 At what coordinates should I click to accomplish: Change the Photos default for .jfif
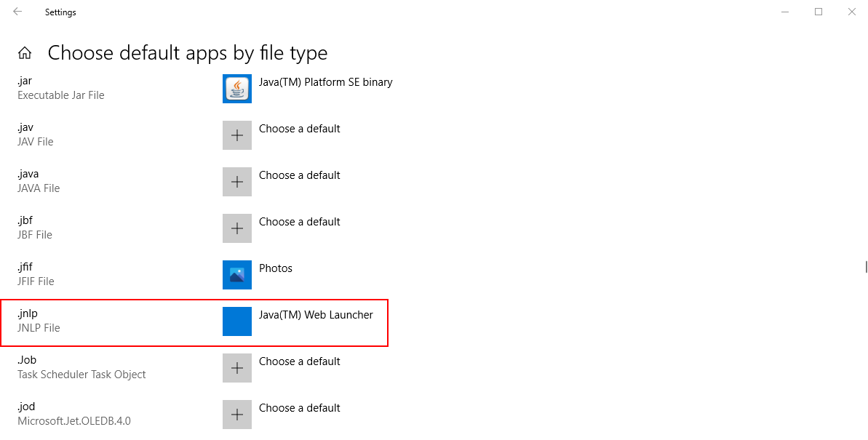point(276,268)
